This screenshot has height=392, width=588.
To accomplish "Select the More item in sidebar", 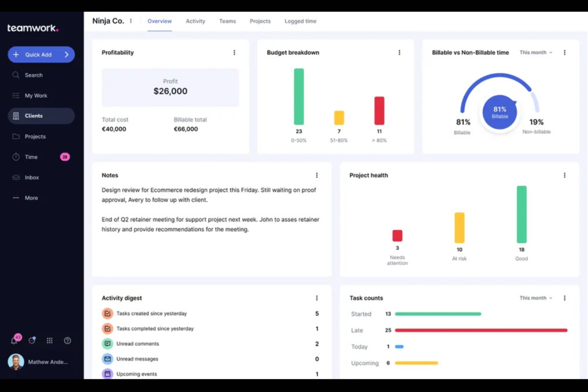I will [x=31, y=197].
